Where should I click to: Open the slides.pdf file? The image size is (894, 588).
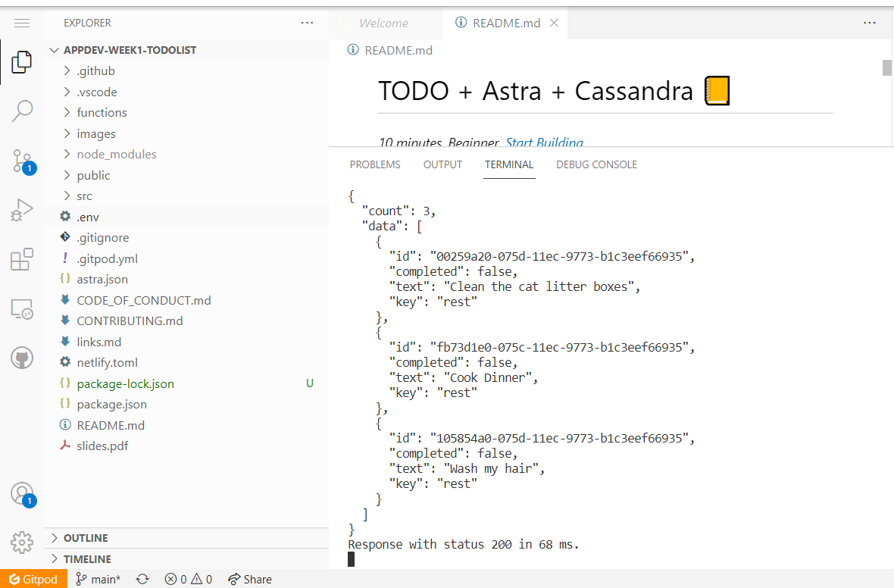pyautogui.click(x=187, y=446)
